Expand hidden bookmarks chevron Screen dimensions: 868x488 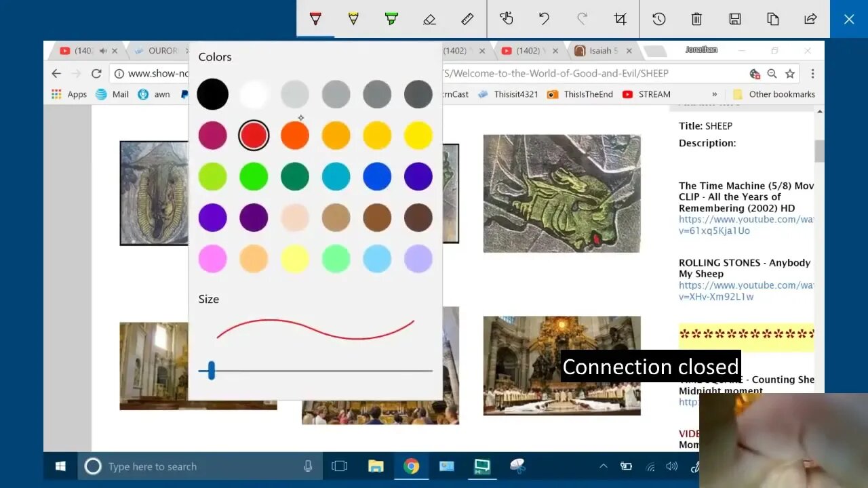pyautogui.click(x=714, y=94)
